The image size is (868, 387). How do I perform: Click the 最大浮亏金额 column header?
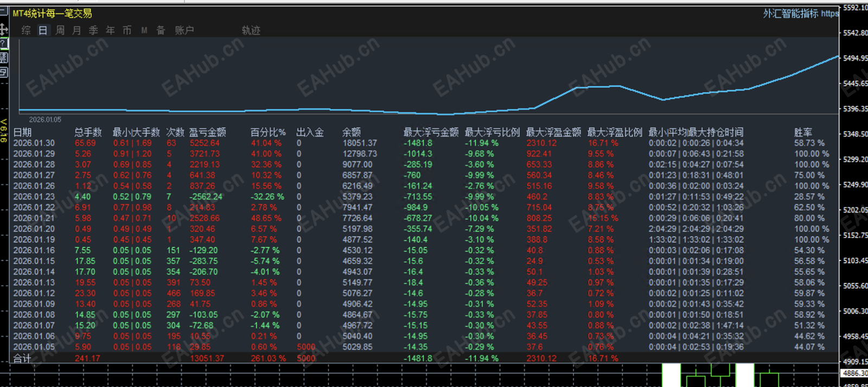coord(431,132)
